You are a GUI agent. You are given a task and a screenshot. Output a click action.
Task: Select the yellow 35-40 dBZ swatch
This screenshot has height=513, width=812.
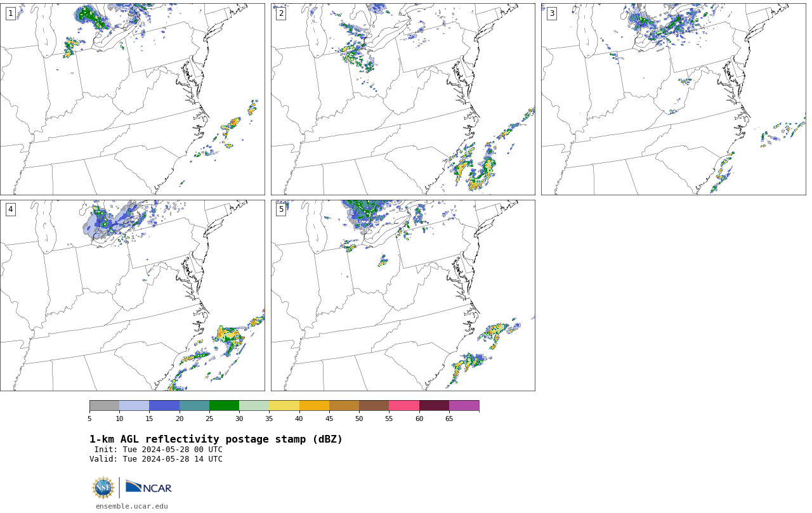tap(284, 406)
